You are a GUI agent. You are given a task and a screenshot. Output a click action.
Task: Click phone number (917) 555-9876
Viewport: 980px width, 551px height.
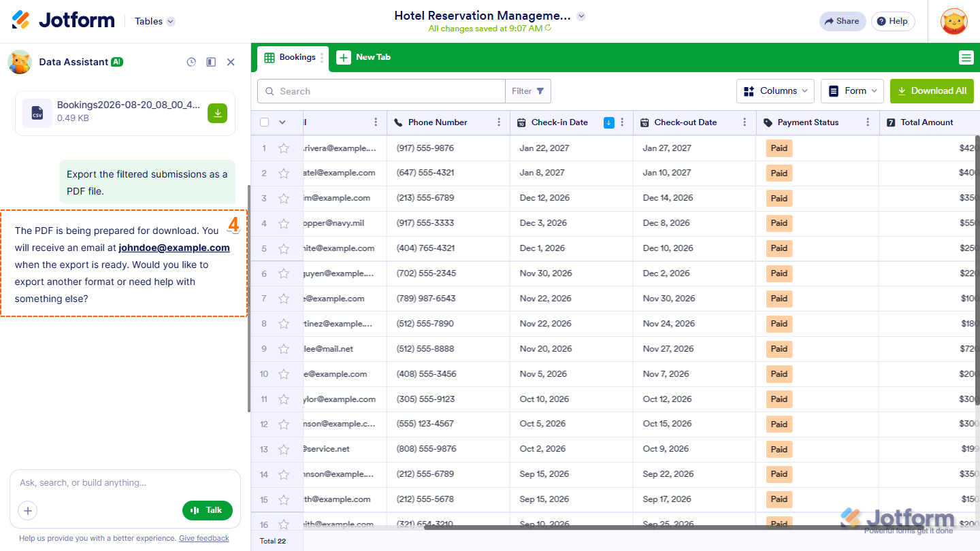(x=425, y=148)
